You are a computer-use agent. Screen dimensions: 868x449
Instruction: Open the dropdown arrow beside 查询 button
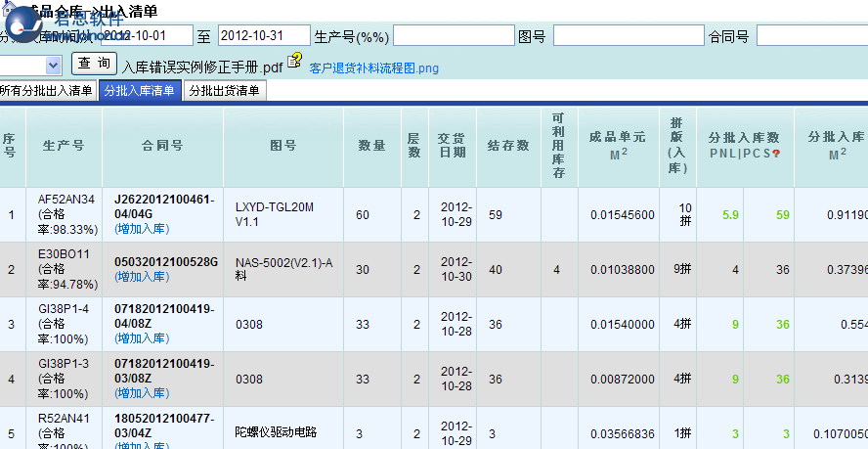pos(53,66)
